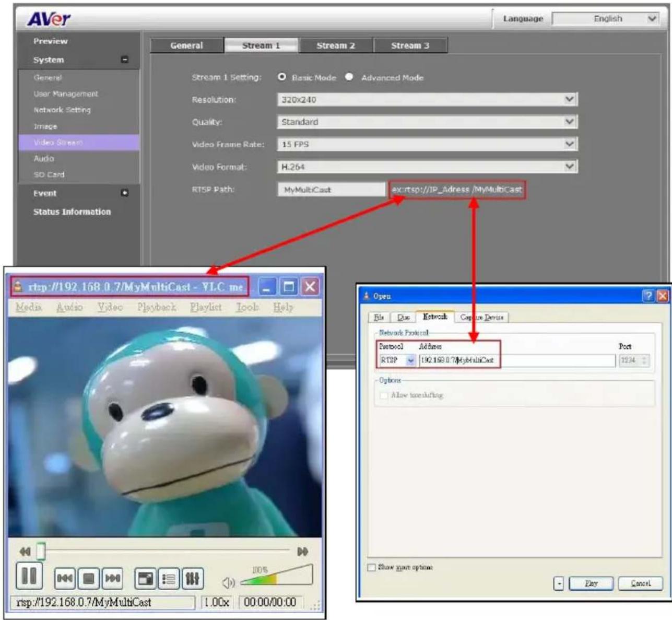
Task: Open VLC extended settings equalizer icon
Action: (x=192, y=578)
